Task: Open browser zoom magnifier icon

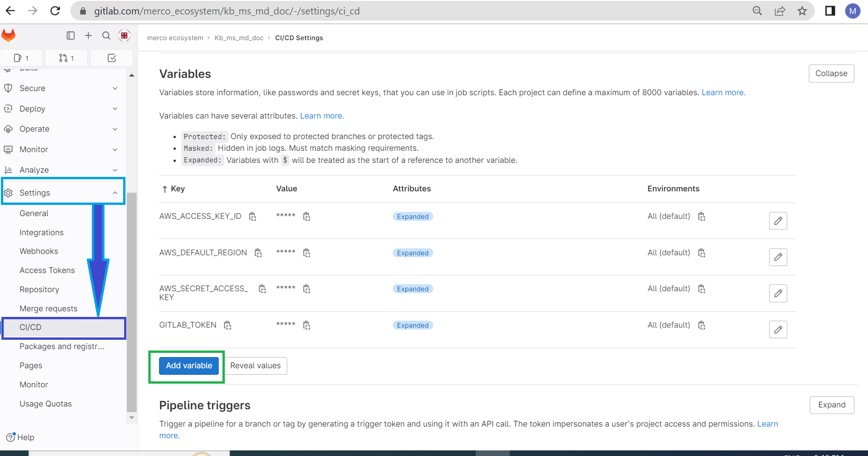Action: (757, 11)
